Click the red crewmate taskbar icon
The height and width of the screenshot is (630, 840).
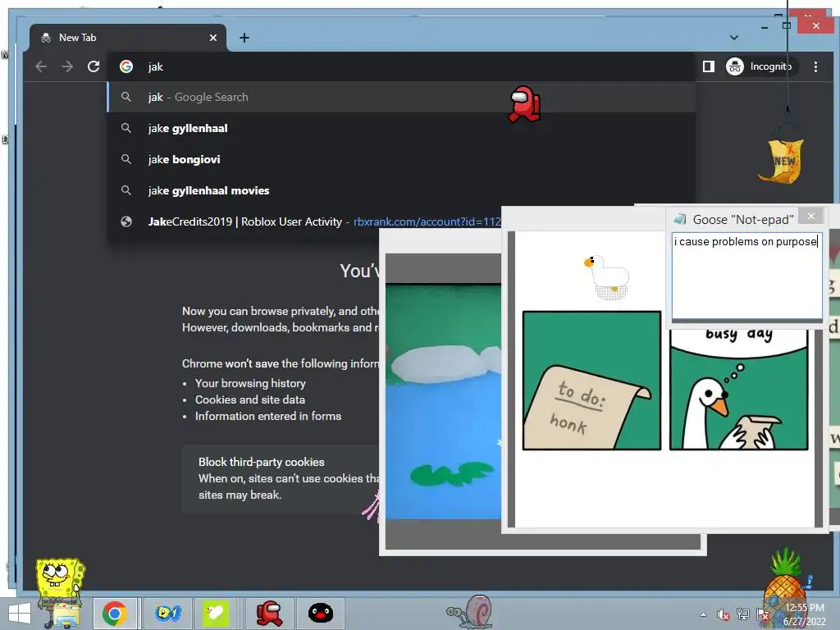point(269,614)
